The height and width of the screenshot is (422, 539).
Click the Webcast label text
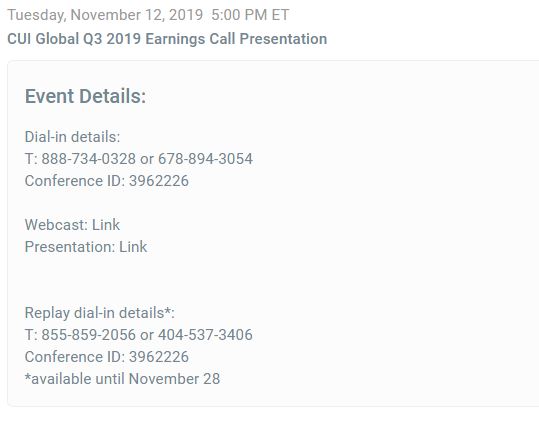coord(56,225)
